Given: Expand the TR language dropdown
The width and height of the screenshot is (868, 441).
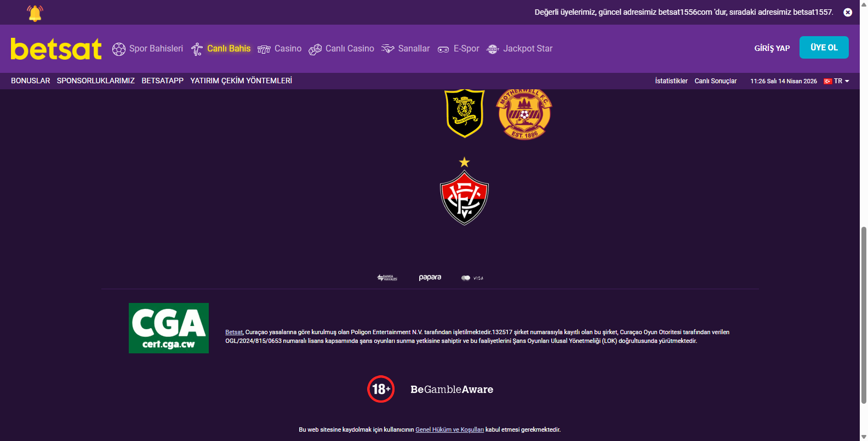Looking at the screenshot, I should coord(837,81).
